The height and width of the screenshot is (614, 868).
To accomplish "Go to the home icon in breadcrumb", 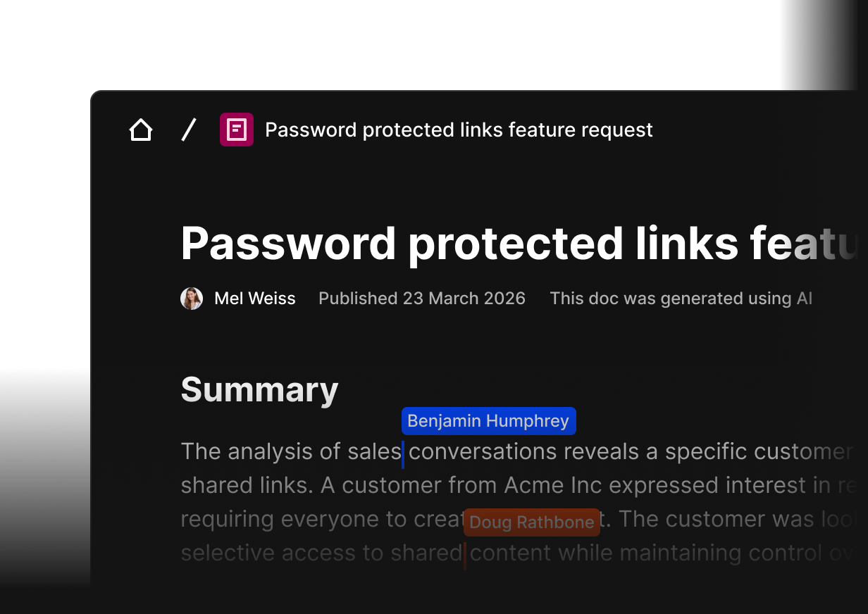I will click(x=141, y=130).
